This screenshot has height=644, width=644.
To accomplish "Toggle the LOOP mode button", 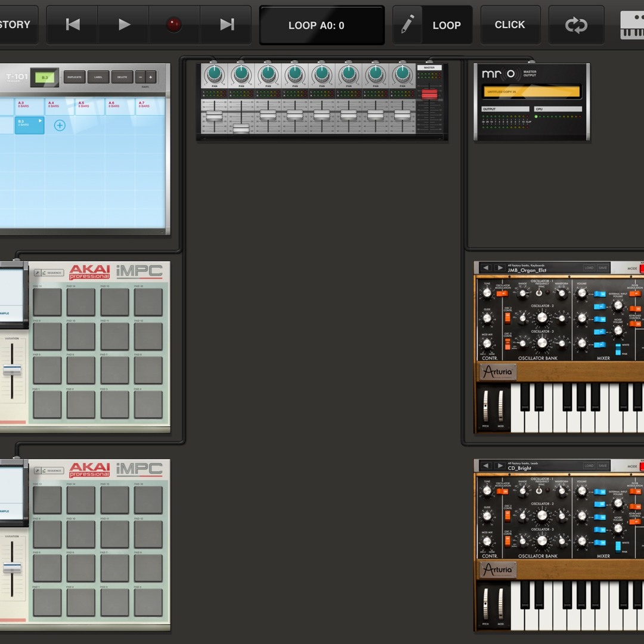I will pos(447,25).
